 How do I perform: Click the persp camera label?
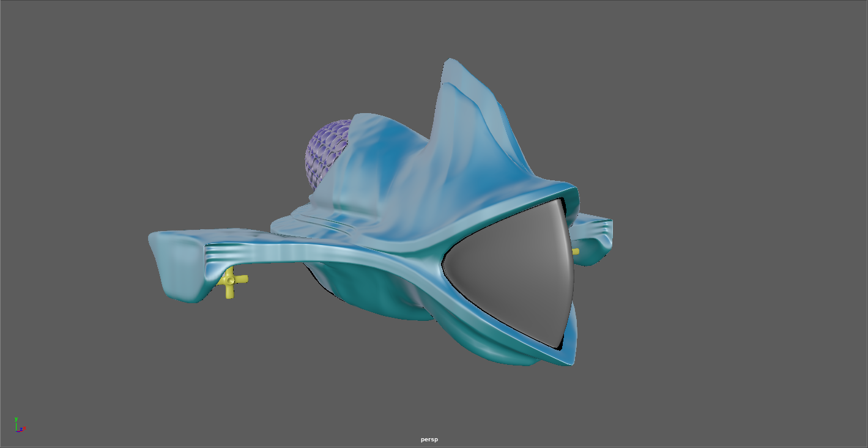click(429, 439)
